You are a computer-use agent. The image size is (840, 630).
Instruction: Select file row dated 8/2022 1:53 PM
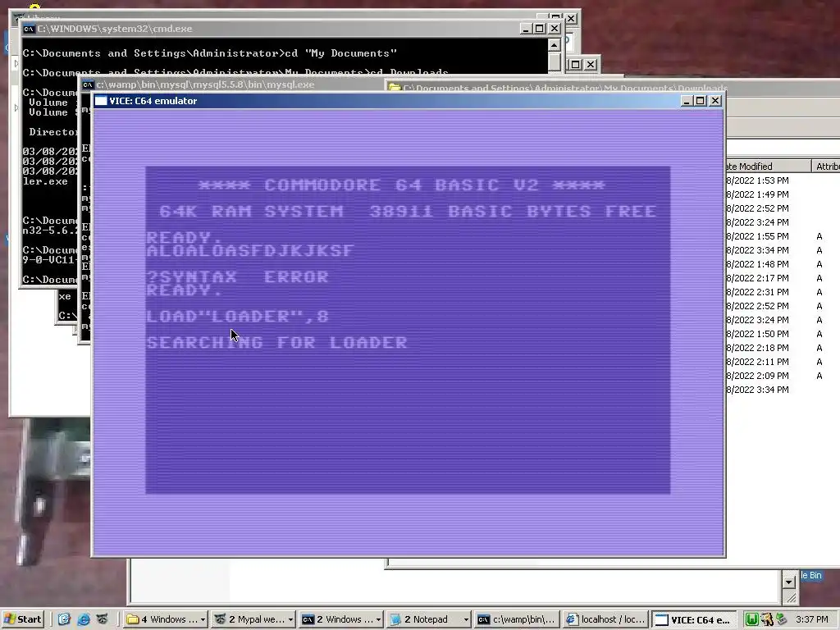(757, 180)
